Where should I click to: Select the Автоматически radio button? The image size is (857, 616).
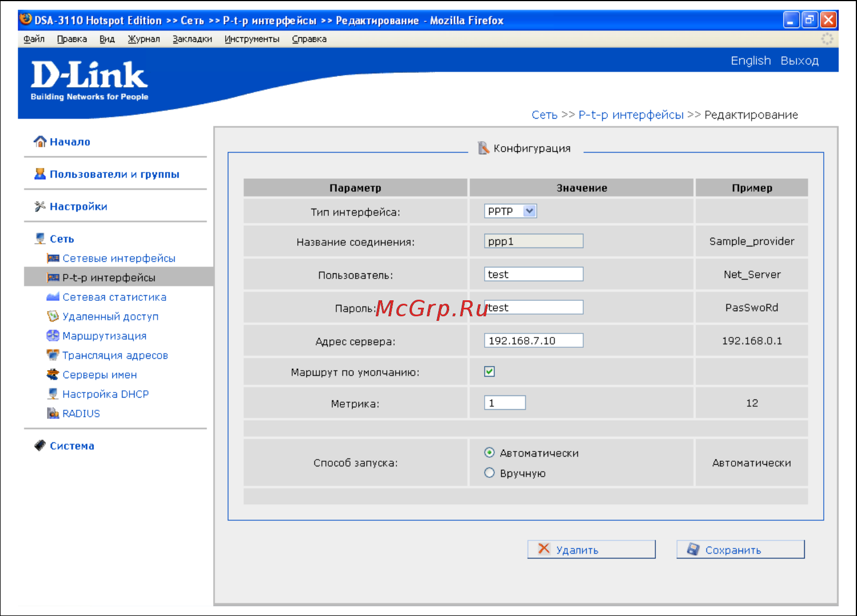(489, 453)
